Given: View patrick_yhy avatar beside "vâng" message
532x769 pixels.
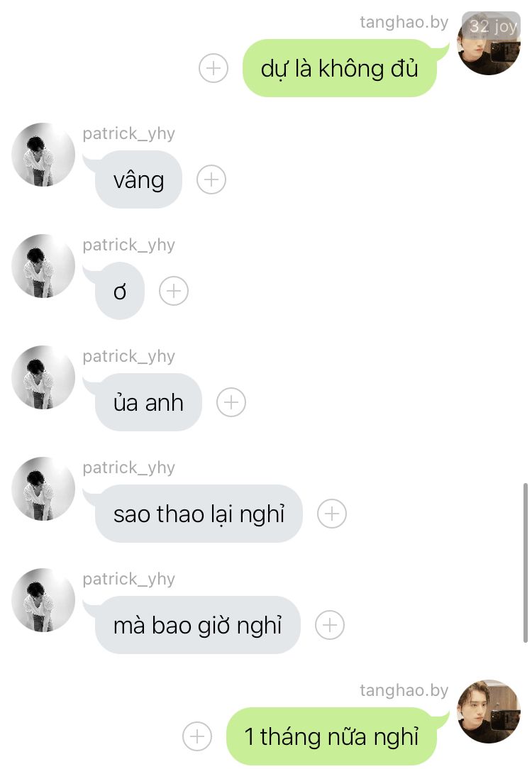Looking at the screenshot, I should [x=43, y=155].
